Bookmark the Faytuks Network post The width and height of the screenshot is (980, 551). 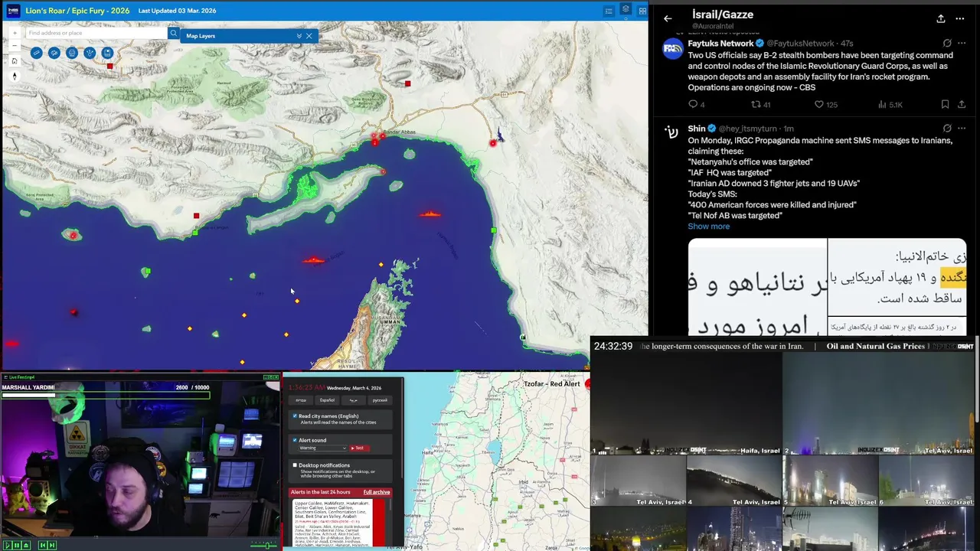tap(945, 104)
